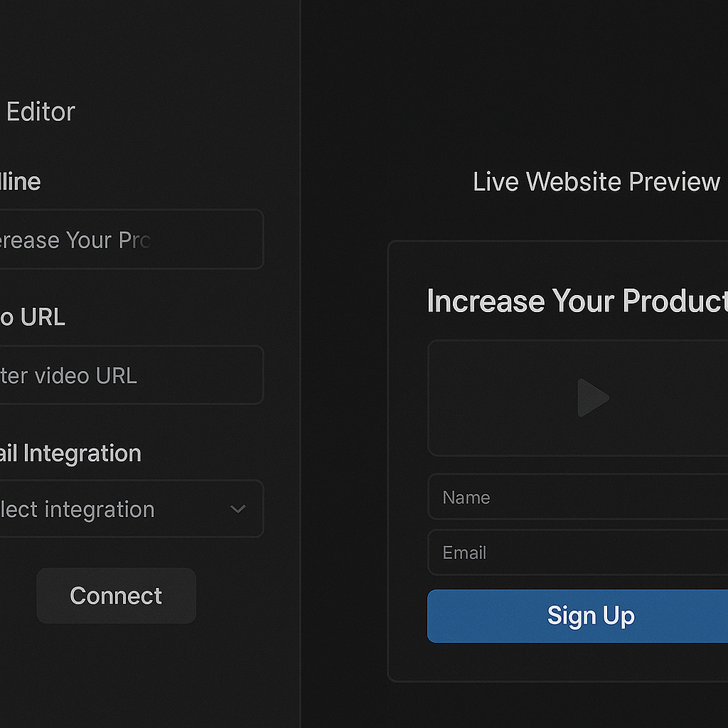Viewport: 728px width, 728px height.
Task: Click the Email Integration section label
Action: coord(70,454)
